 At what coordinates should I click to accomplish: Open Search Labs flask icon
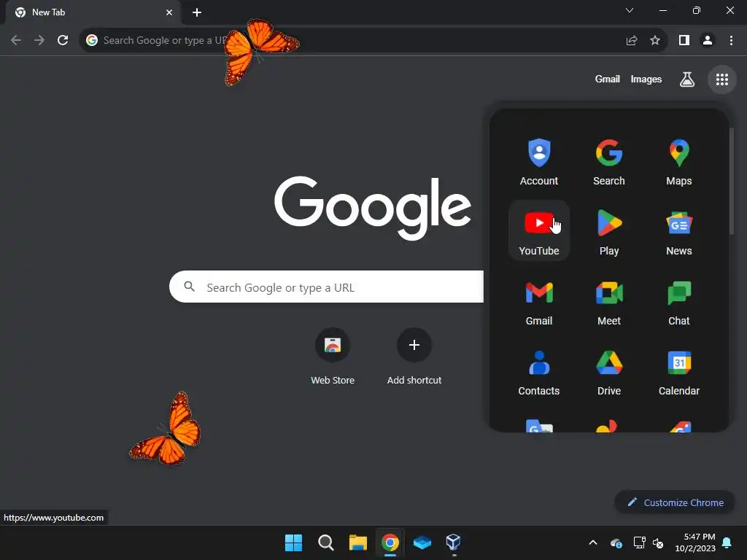(x=686, y=79)
